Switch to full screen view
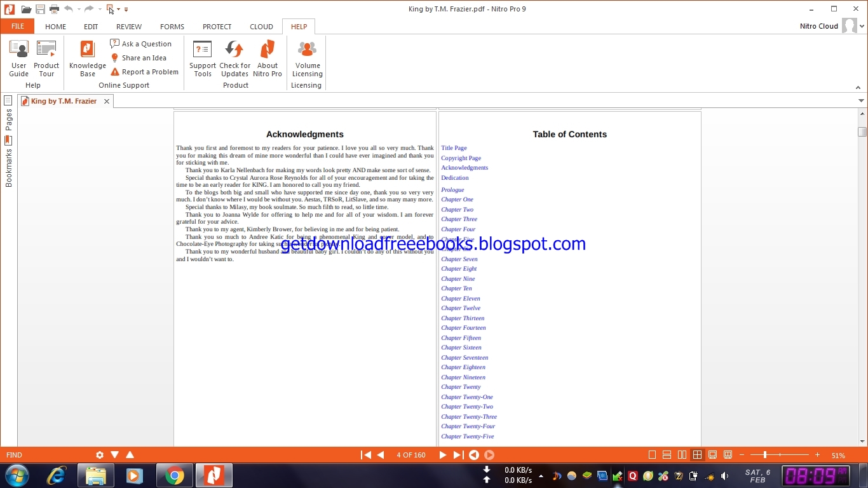This screenshot has width=868, height=488. 712,455
